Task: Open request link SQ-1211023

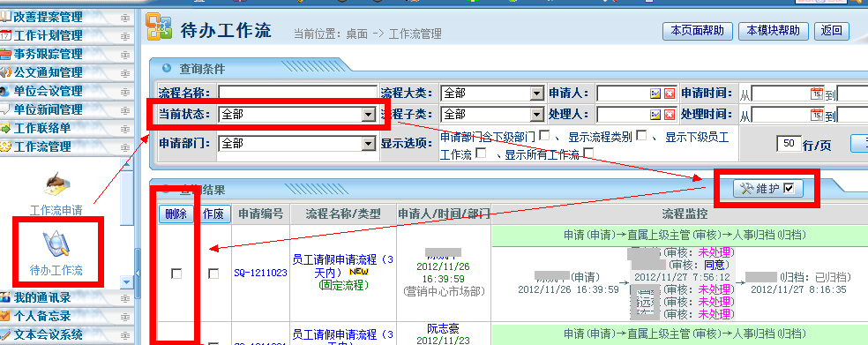Action: (x=260, y=273)
